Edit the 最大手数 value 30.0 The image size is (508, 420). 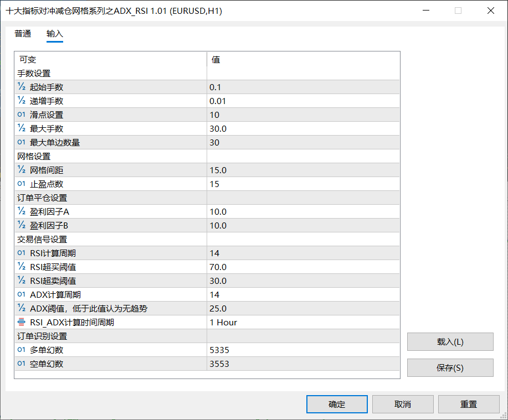[x=303, y=128]
